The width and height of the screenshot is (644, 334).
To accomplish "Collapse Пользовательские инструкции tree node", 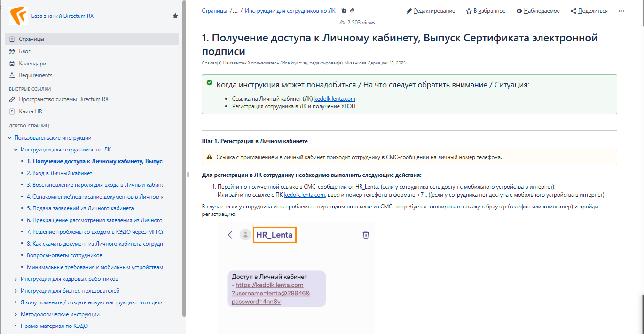I will click(x=10, y=138).
